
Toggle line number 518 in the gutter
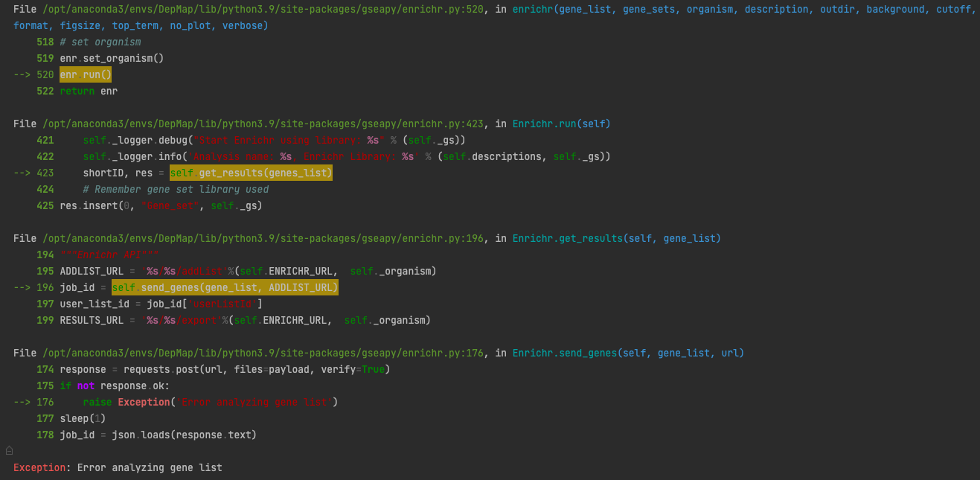tap(45, 42)
